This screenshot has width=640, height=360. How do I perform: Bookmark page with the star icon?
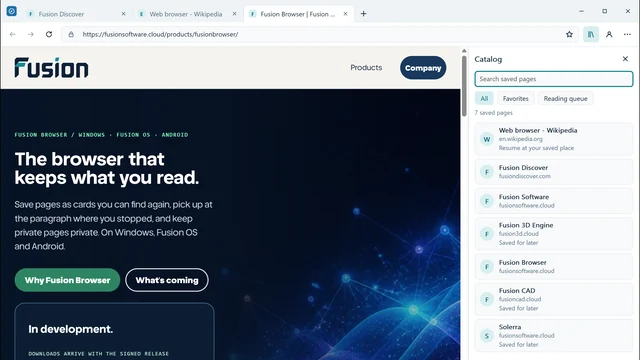click(x=569, y=34)
